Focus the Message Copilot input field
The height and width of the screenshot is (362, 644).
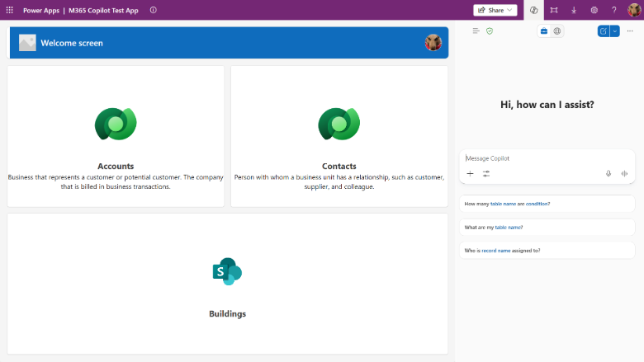pyautogui.click(x=547, y=158)
